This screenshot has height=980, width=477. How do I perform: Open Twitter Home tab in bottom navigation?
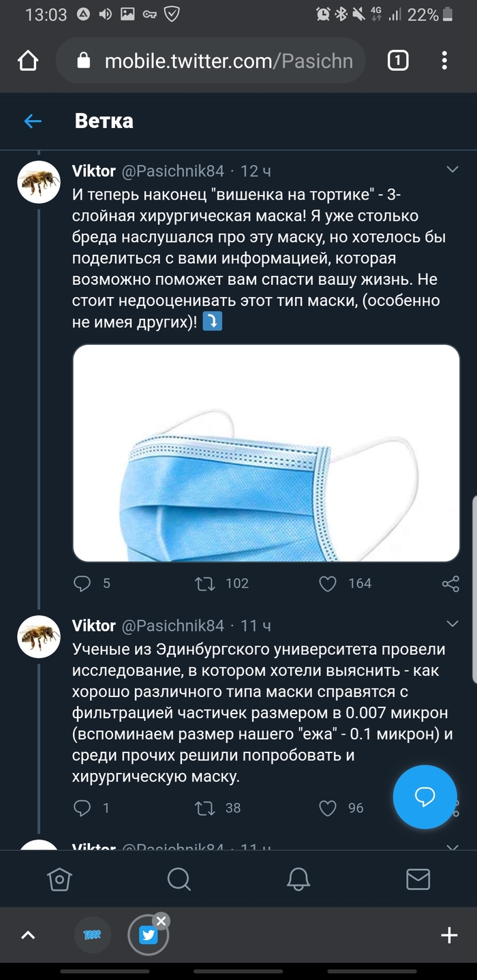click(x=59, y=879)
